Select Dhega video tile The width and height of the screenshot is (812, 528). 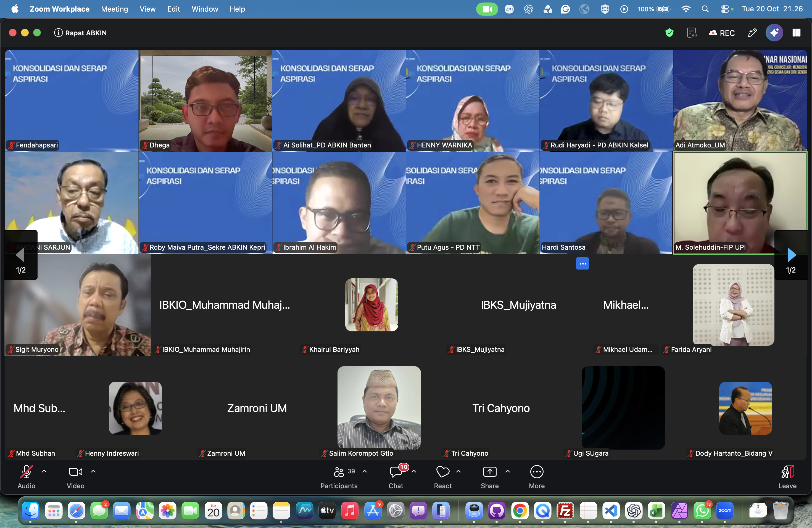(205, 101)
